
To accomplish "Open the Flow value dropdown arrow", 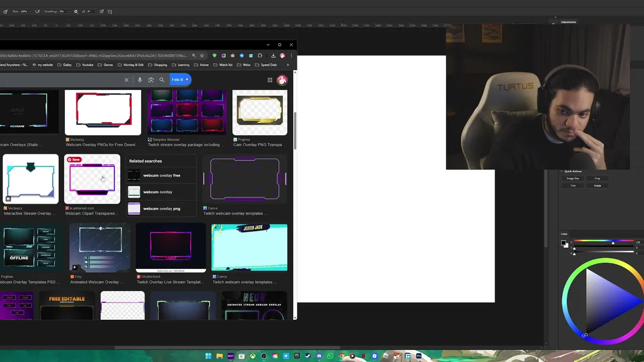I will [31, 12].
